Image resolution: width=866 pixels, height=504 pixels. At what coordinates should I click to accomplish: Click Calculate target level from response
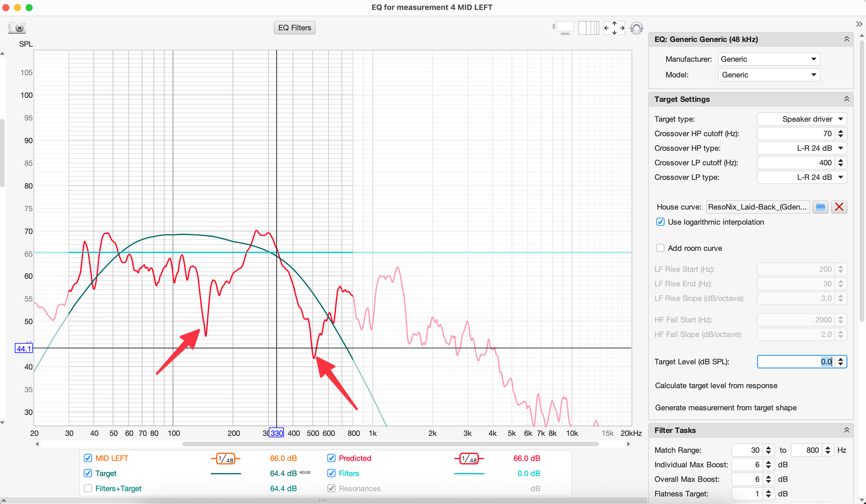(716, 385)
